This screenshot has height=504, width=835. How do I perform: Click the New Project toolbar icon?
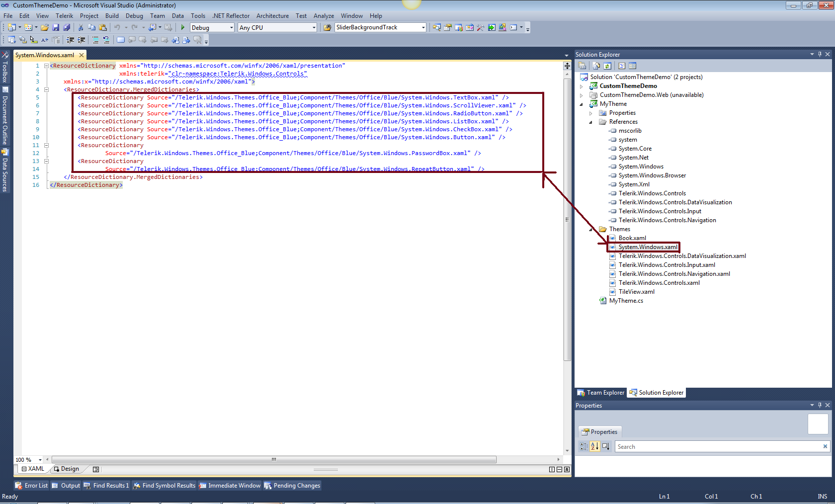coord(12,28)
